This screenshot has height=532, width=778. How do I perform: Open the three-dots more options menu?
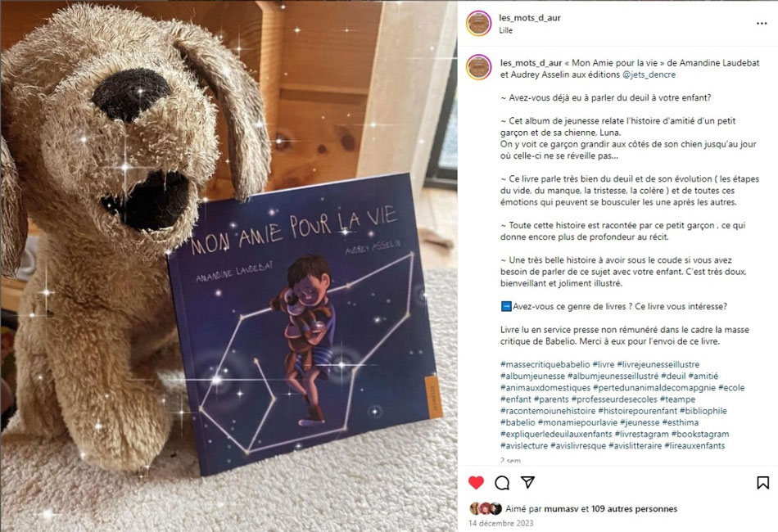(762, 23)
